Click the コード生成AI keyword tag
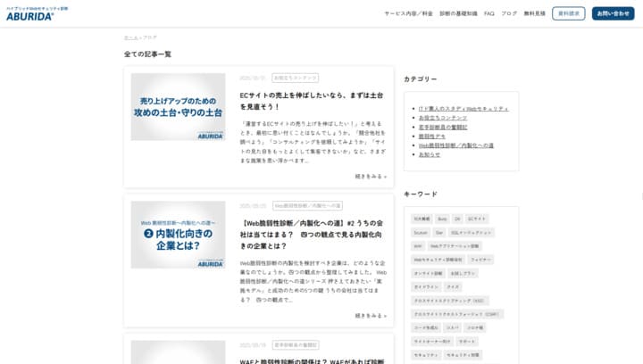The image size is (643, 364). [426, 327]
